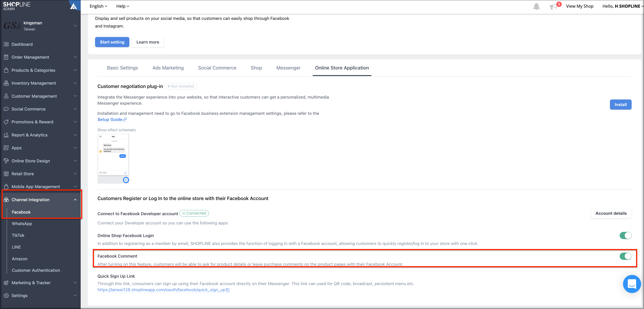This screenshot has height=309, width=644.
Task: Switch to the Basic Settings tab
Action: pos(123,68)
